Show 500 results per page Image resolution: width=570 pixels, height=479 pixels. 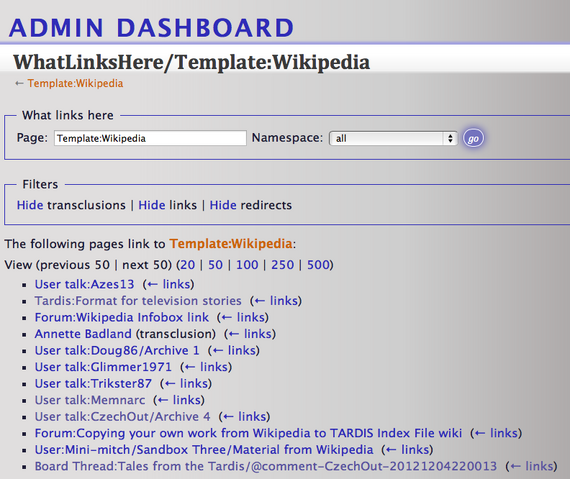click(318, 265)
